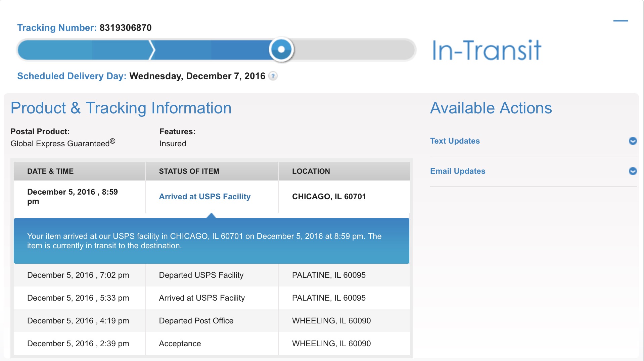Expand the Email Updates arrow
The width and height of the screenshot is (644, 361).
coord(633,171)
